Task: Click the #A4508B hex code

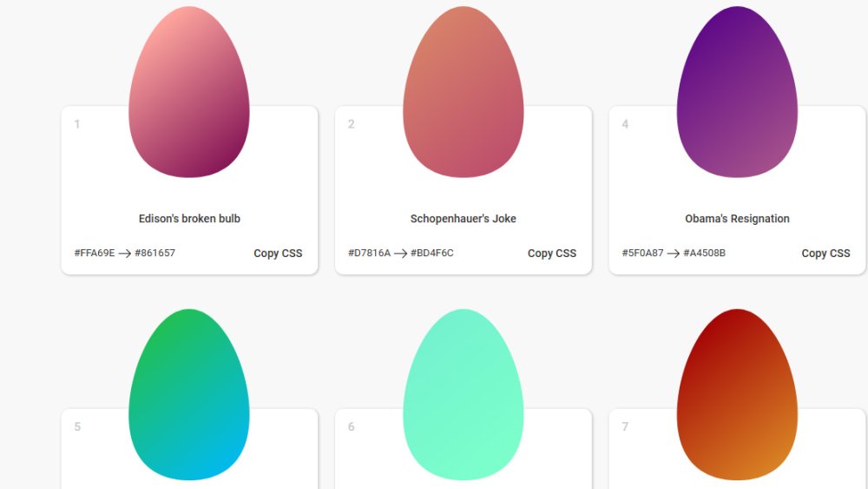Action: click(704, 253)
